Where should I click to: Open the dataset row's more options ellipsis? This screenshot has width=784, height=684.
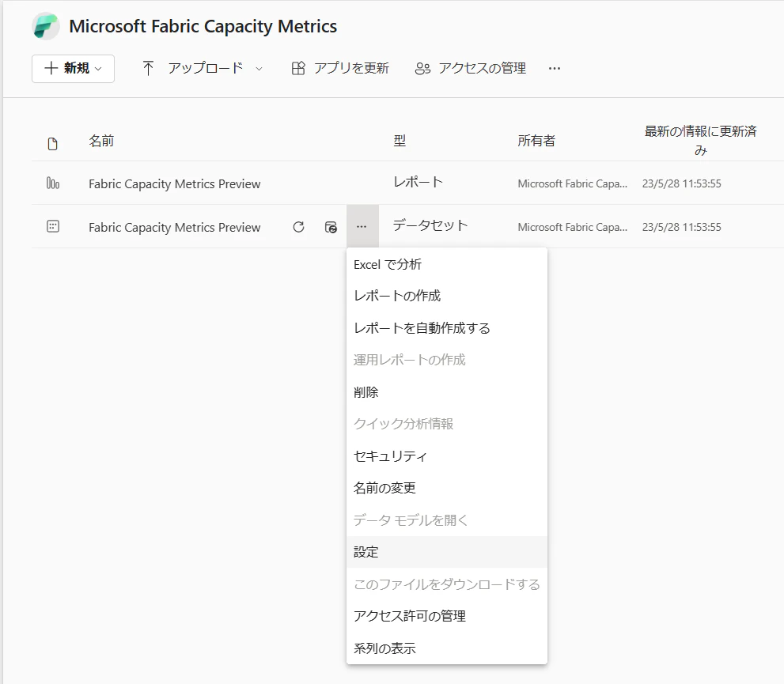(362, 227)
